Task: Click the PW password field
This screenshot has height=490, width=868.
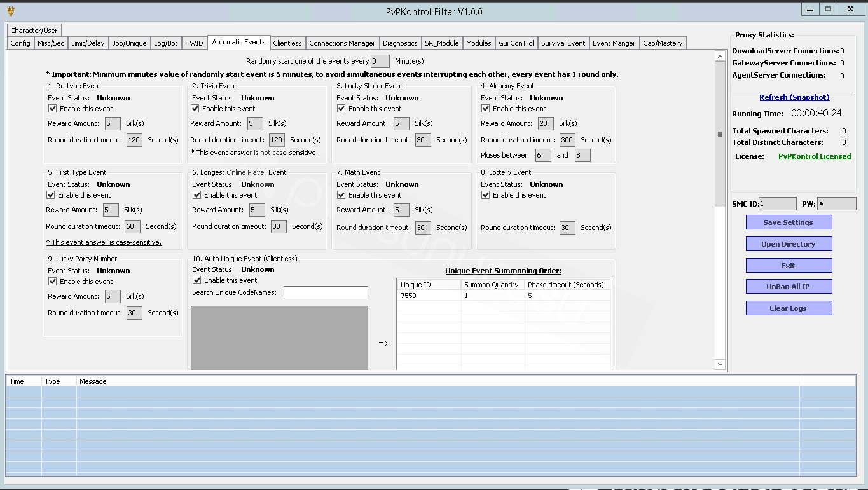Action: (x=836, y=203)
